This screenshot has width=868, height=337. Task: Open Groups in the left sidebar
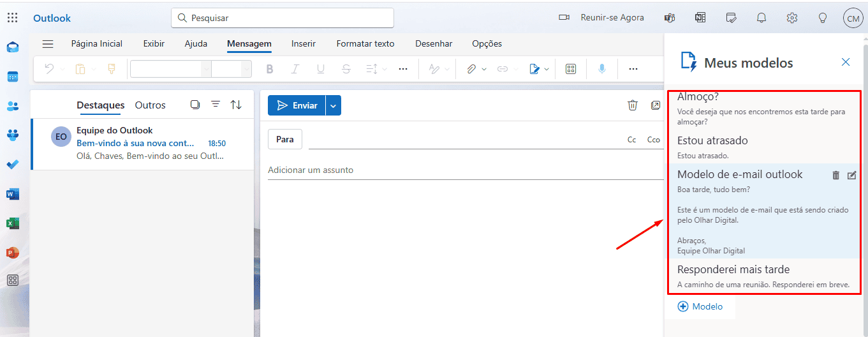point(13,135)
